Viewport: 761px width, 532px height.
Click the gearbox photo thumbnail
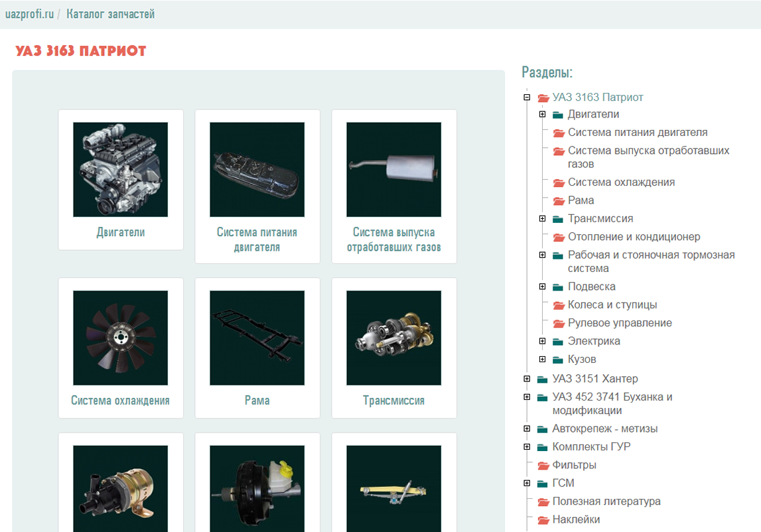(x=394, y=338)
